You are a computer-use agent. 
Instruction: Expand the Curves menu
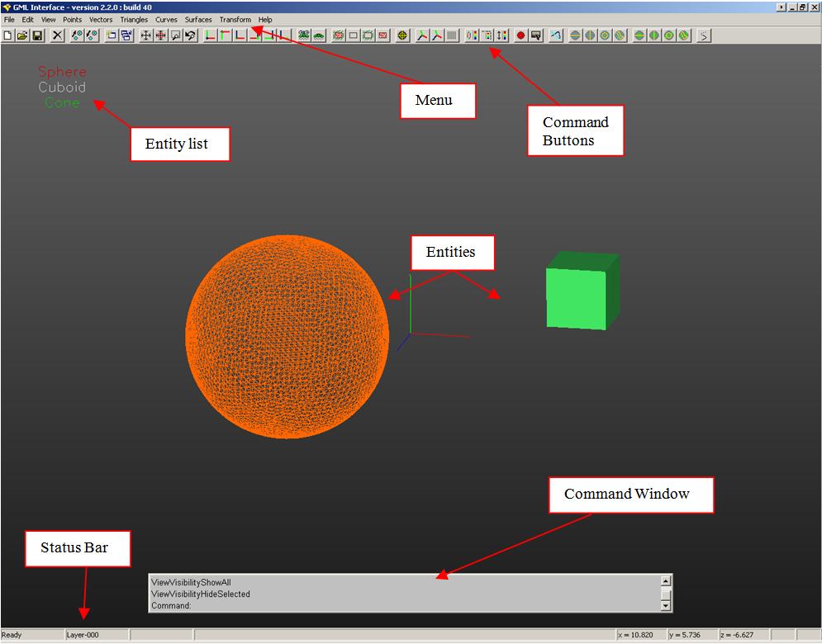(166, 20)
